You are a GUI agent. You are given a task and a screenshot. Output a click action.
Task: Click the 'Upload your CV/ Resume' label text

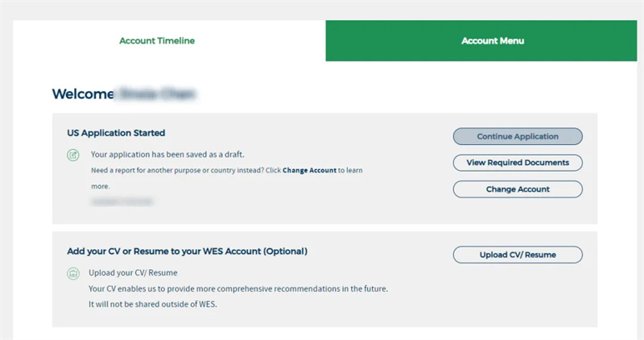click(x=134, y=273)
